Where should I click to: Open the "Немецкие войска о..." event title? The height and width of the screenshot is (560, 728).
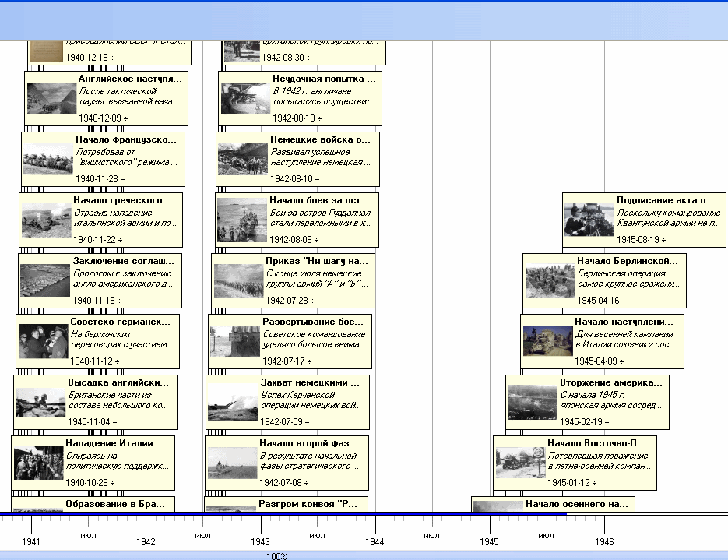tap(320, 139)
